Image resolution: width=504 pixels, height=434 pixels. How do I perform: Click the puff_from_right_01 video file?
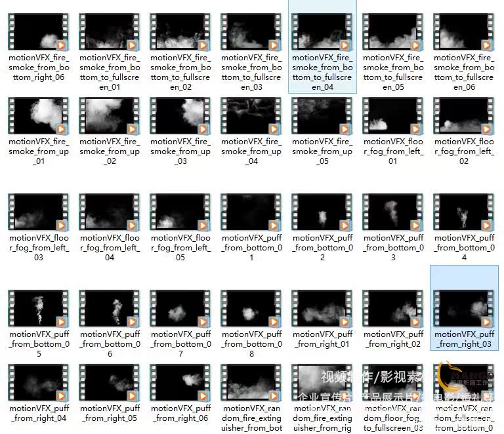(322, 309)
